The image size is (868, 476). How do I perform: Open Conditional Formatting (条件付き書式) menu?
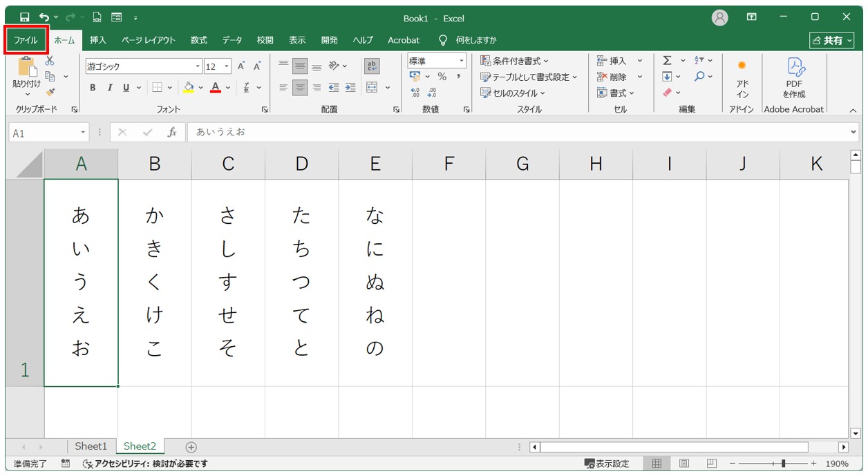(515, 61)
